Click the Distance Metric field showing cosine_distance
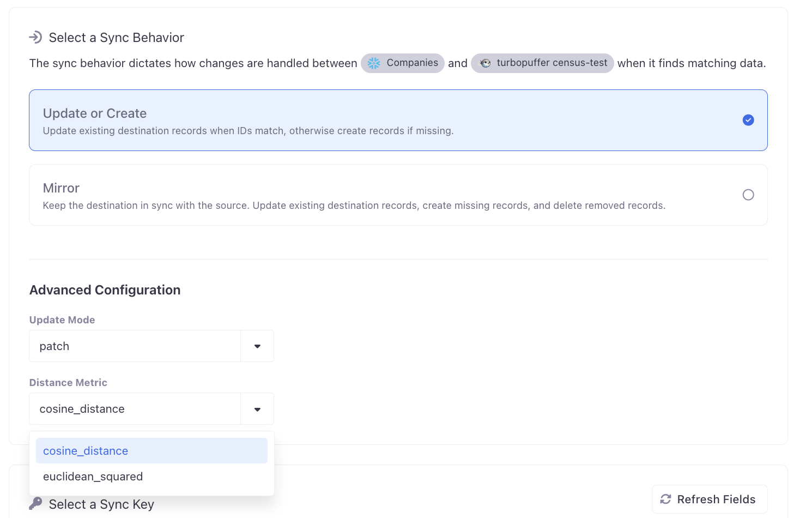812x518 pixels. click(135, 409)
